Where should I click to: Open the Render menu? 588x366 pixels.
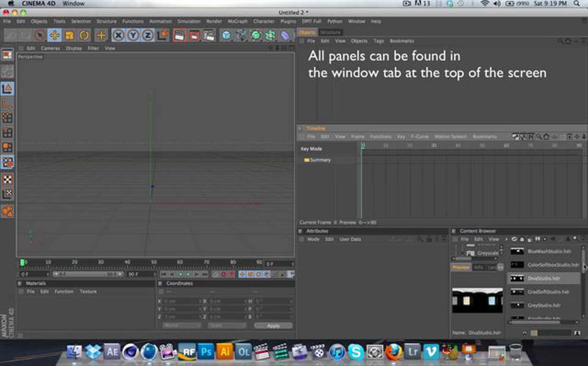click(214, 21)
